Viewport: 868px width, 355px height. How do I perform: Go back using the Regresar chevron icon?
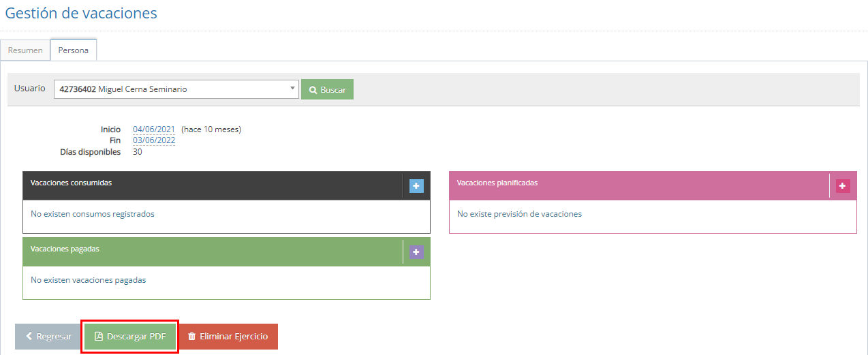click(x=29, y=337)
